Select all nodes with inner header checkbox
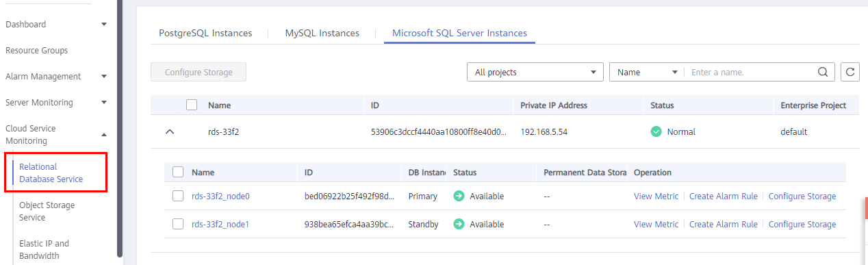This screenshot has width=868, height=265. [178, 173]
